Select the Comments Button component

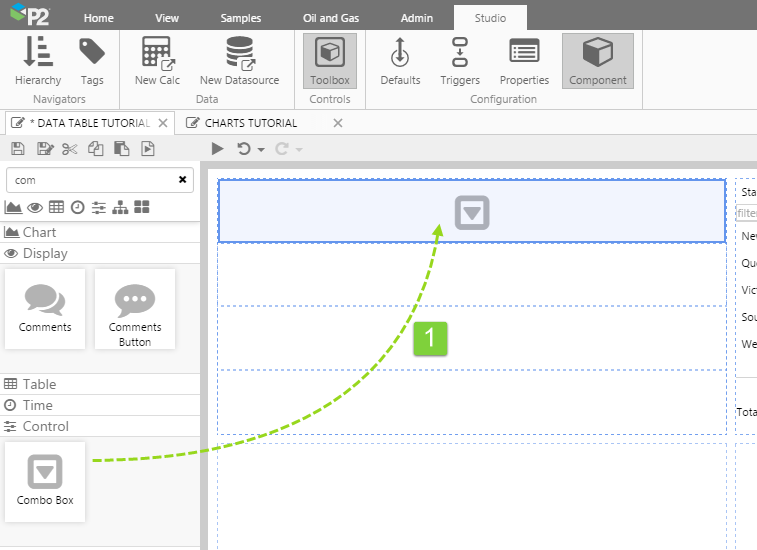pyautogui.click(x=135, y=309)
